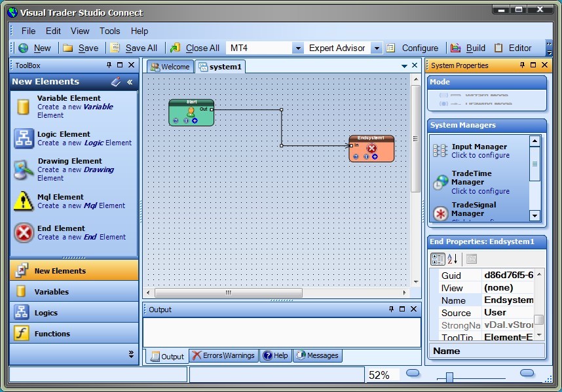
Task: Click the Input Manager icon
Action: [440, 151]
